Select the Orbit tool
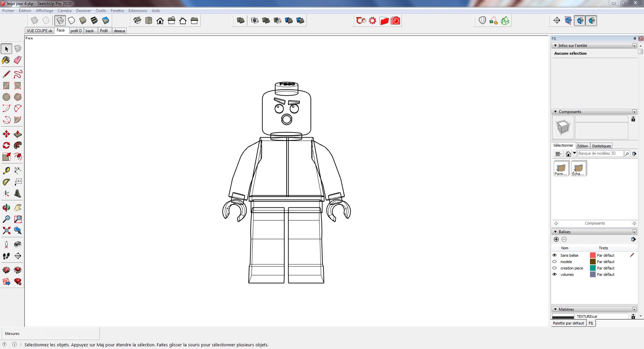This screenshot has height=349, width=644. (x=6, y=208)
